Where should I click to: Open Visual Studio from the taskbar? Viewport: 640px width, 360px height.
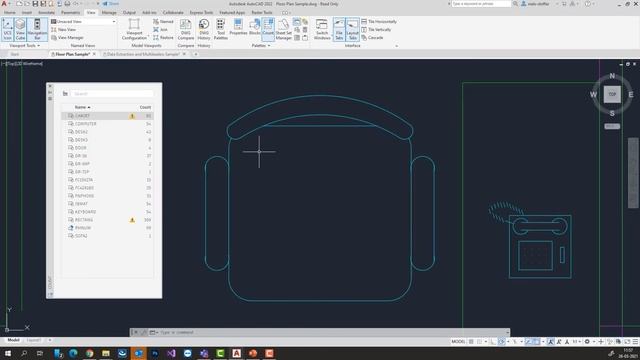pyautogui.click(x=171, y=353)
